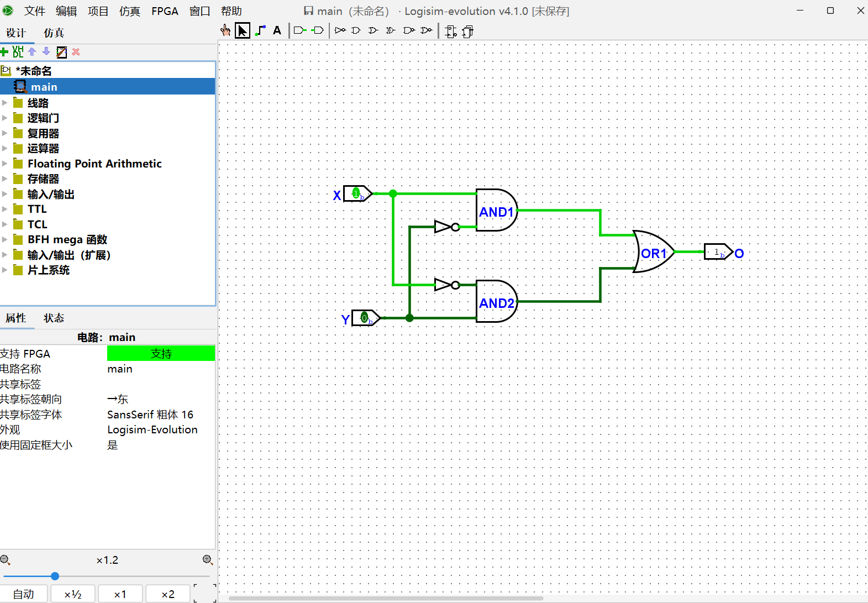
Task: Toggle grid visibility square button
Action: (205, 594)
